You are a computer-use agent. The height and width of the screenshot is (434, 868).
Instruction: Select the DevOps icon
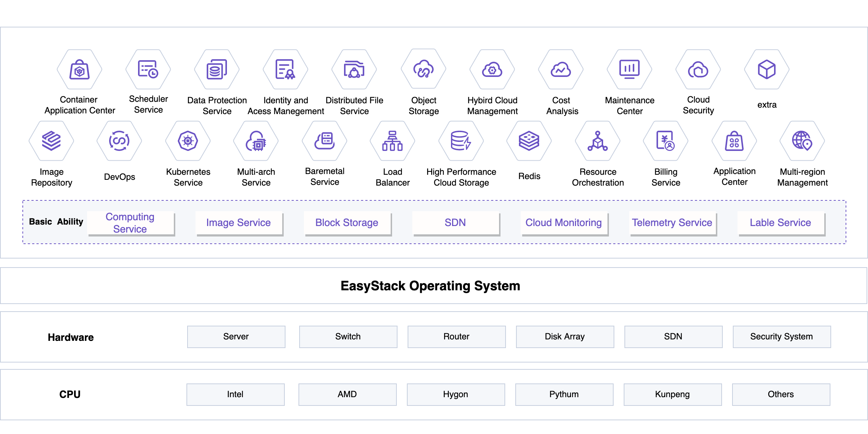click(119, 141)
